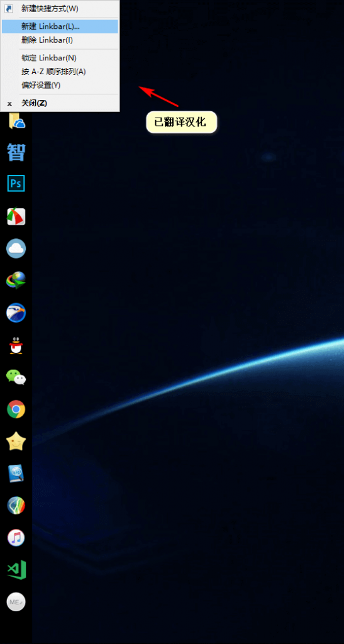Open the OneDrive folder shortcut
The width and height of the screenshot is (344, 644).
(16, 120)
